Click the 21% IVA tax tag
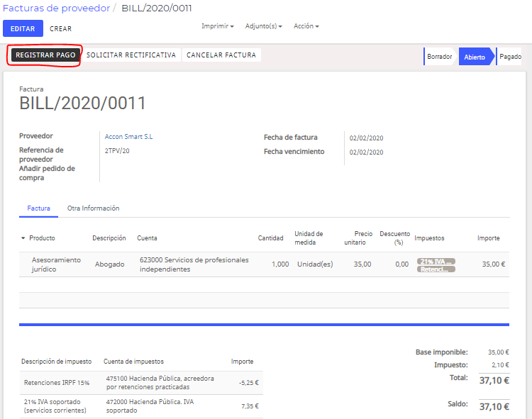The height and width of the screenshot is (419, 532). pos(436,262)
